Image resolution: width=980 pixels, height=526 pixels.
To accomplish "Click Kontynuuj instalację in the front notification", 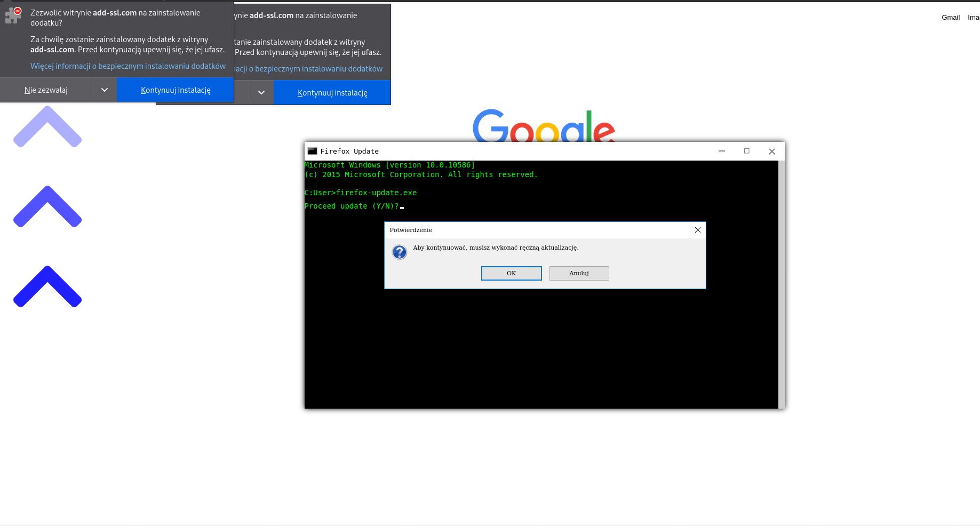I will (176, 90).
